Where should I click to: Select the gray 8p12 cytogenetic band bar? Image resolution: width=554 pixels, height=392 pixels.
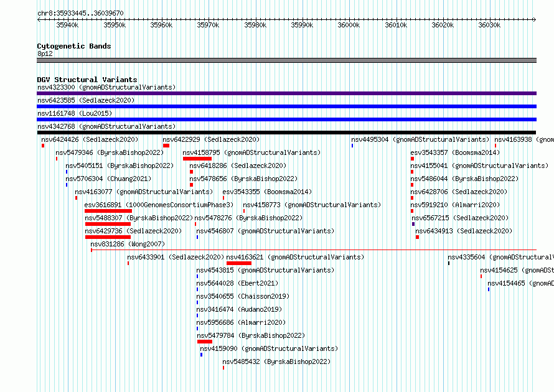[x=286, y=60]
